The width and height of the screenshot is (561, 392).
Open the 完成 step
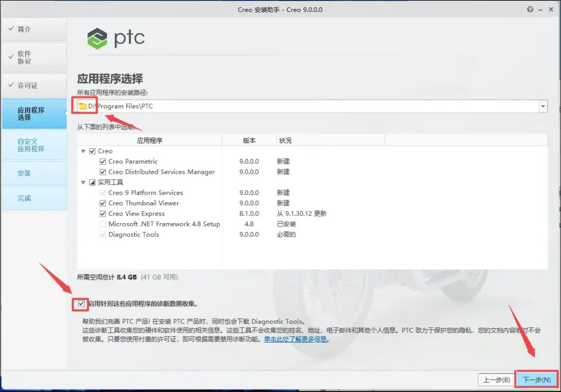coord(34,198)
